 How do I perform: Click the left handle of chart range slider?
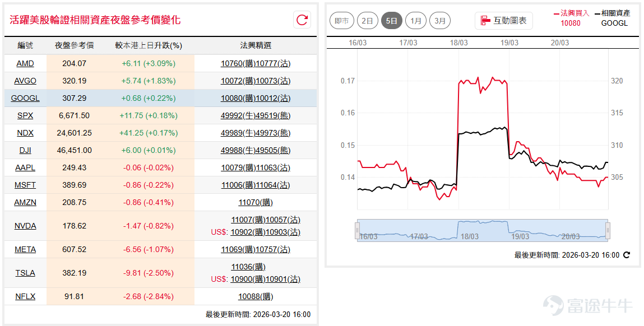(358, 230)
